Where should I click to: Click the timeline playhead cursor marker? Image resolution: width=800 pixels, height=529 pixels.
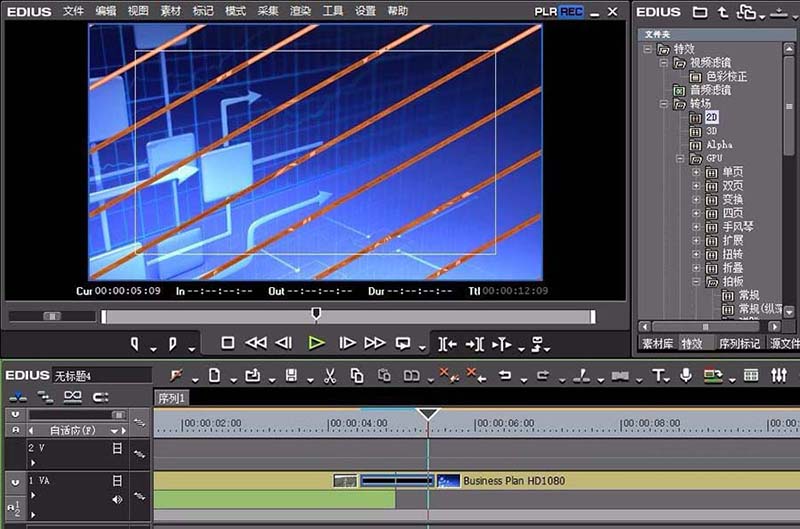428,414
